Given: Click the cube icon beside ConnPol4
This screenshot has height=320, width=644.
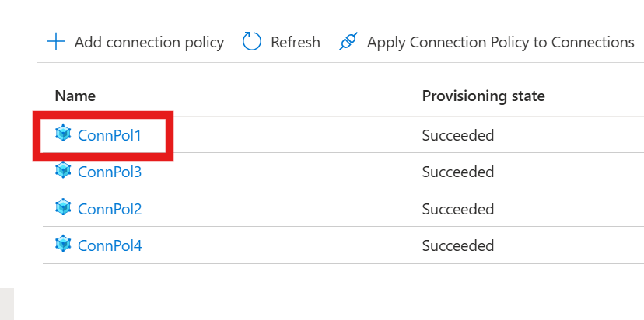Looking at the screenshot, I should 63,244.
